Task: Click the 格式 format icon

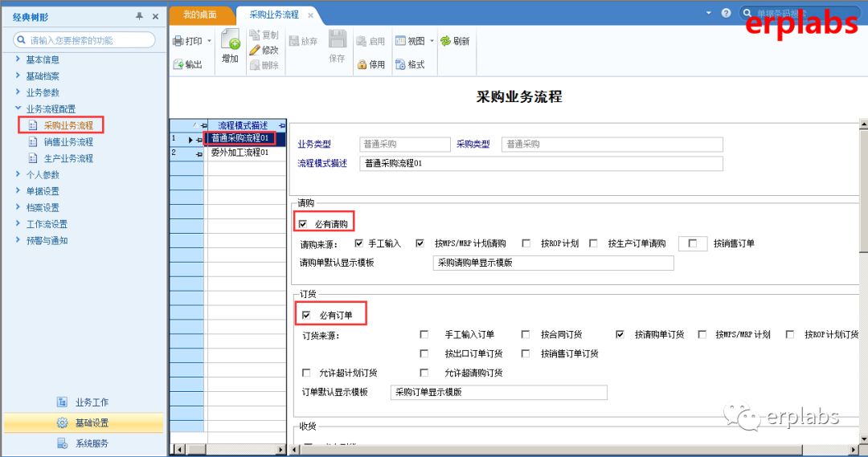Action: click(x=400, y=64)
